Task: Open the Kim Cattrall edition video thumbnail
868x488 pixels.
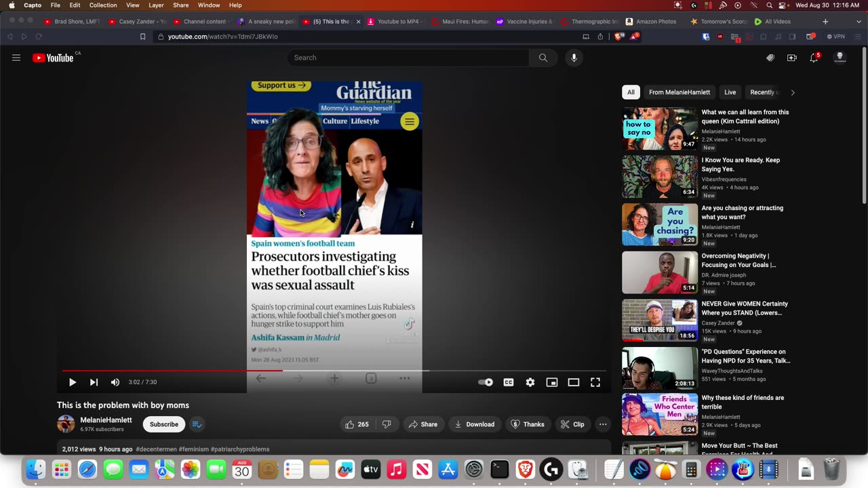Action: click(x=660, y=129)
